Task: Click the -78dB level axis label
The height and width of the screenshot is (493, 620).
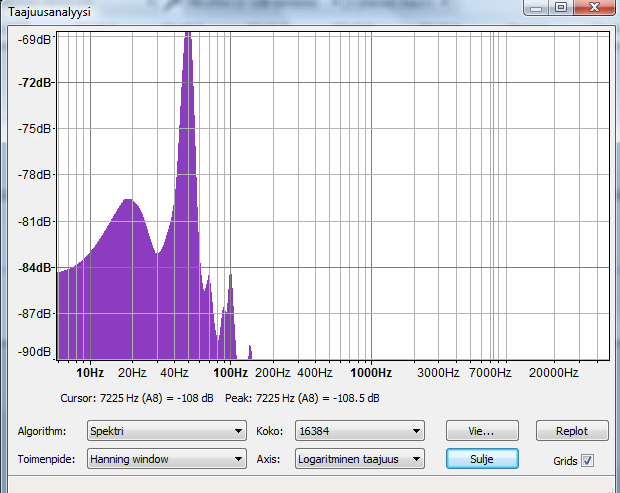Action: pyautogui.click(x=35, y=175)
